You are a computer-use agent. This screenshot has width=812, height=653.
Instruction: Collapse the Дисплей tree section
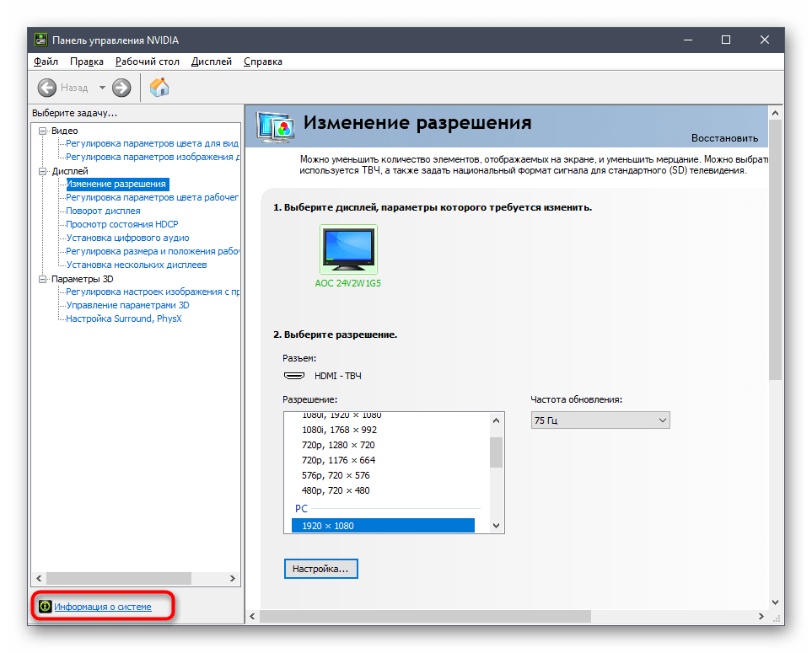point(42,171)
